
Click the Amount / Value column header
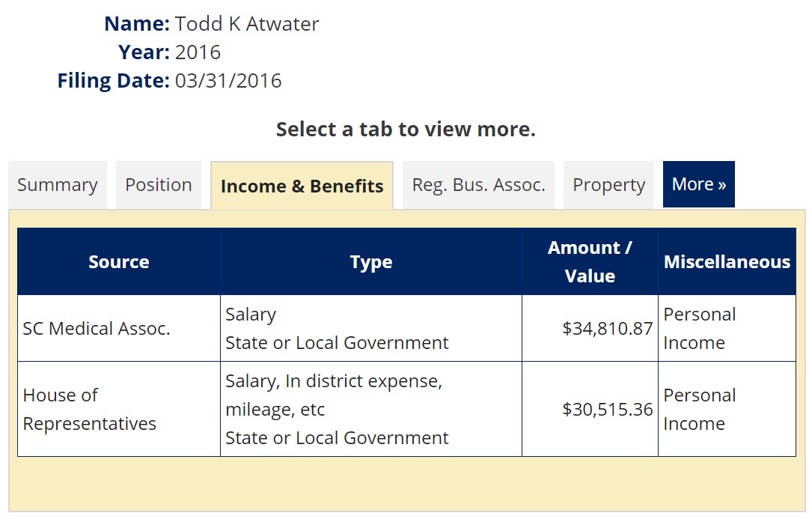(x=590, y=262)
